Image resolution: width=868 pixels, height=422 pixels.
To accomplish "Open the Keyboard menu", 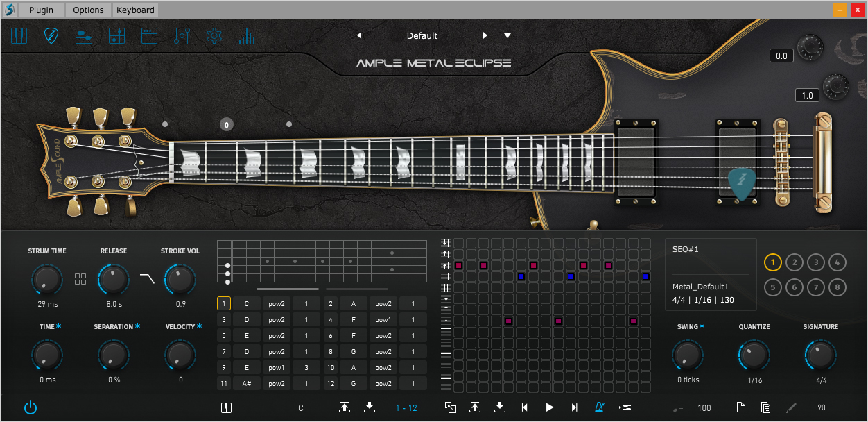I will click(x=136, y=10).
